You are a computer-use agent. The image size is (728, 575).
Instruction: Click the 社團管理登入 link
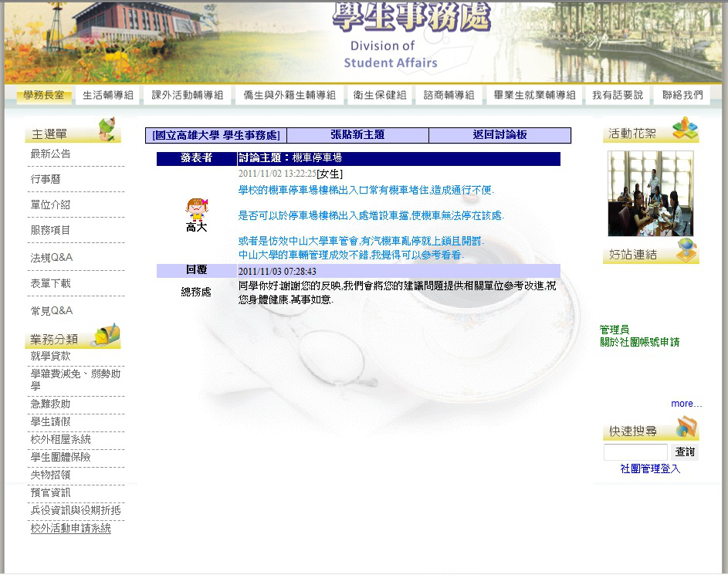click(x=650, y=468)
